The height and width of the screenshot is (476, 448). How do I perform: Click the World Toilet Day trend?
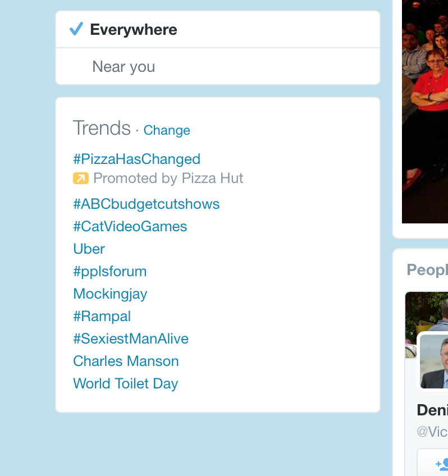pyautogui.click(x=125, y=383)
